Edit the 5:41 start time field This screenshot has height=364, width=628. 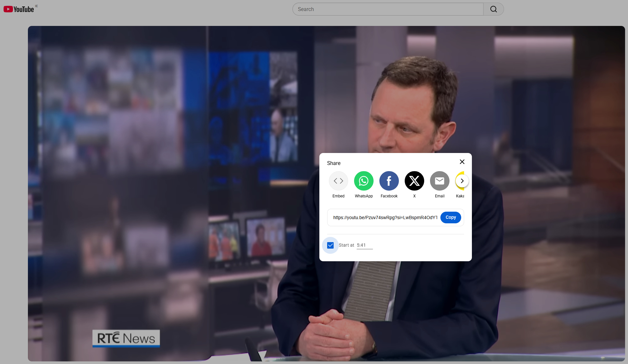tap(364, 245)
